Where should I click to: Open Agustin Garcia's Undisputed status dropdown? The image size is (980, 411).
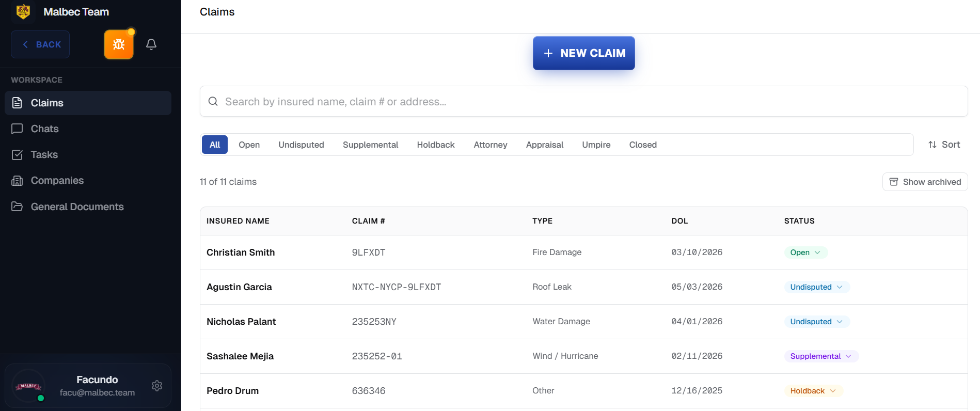pyautogui.click(x=817, y=287)
